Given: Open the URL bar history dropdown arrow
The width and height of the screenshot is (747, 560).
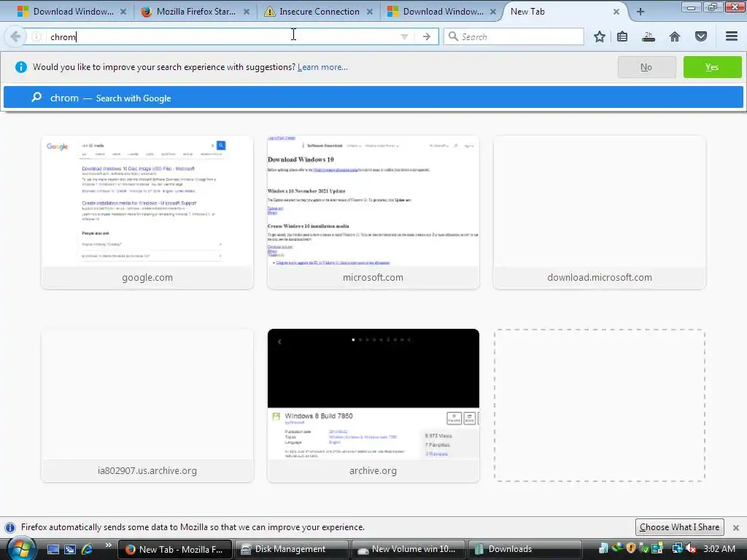Looking at the screenshot, I should point(404,36).
